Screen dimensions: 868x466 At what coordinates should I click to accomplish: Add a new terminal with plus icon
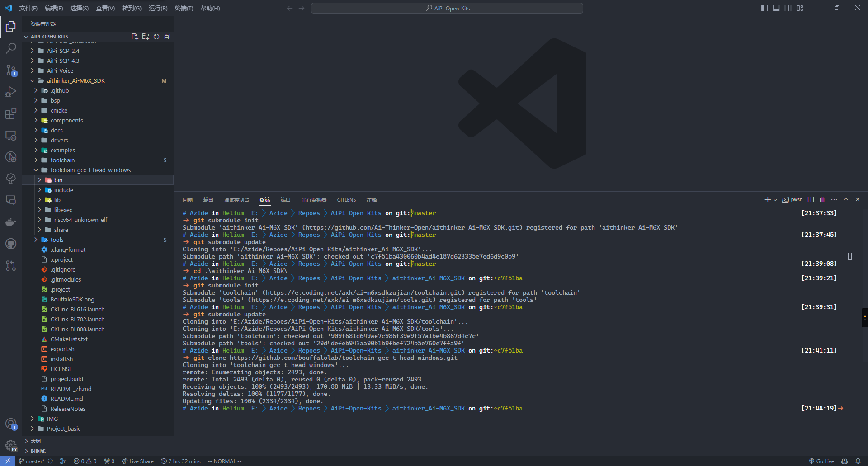767,200
